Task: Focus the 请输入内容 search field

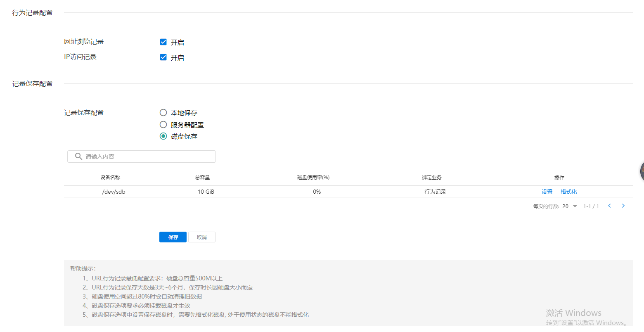Action: point(147,157)
